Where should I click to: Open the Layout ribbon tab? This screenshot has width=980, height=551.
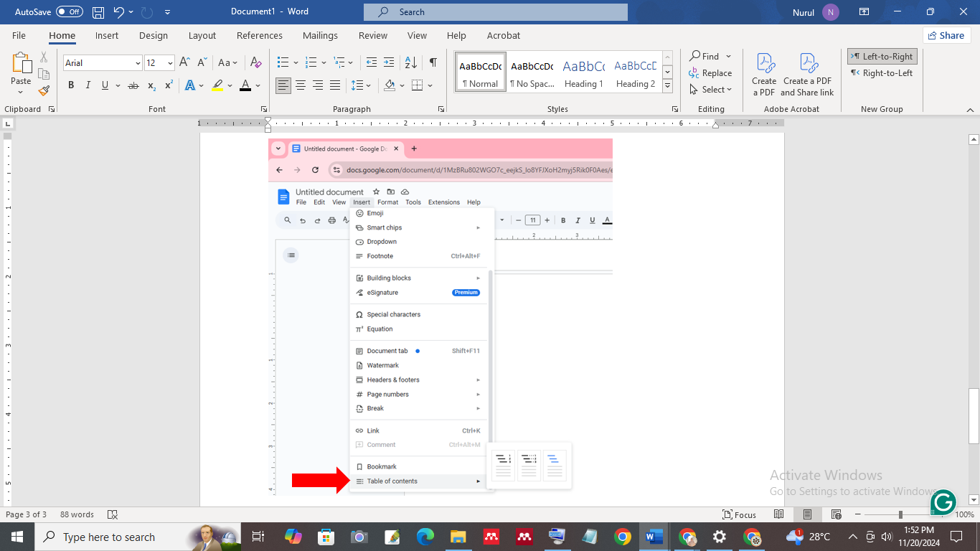point(202,35)
